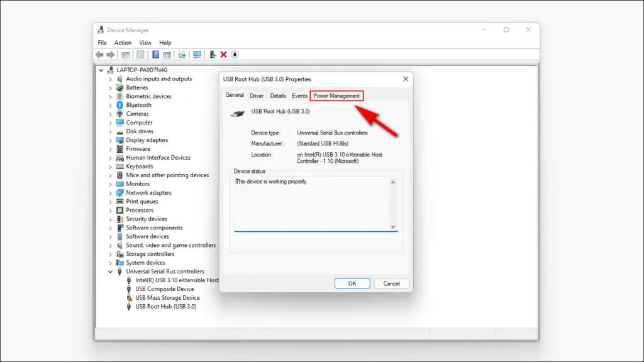Image resolution: width=644 pixels, height=362 pixels.
Task: Switch to the Power Management tab
Action: click(x=336, y=96)
